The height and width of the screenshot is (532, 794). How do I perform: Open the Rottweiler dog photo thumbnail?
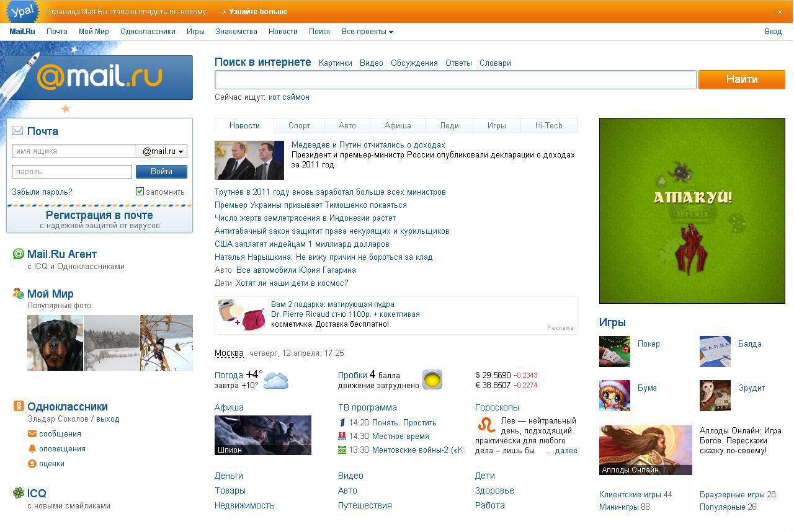tap(55, 343)
